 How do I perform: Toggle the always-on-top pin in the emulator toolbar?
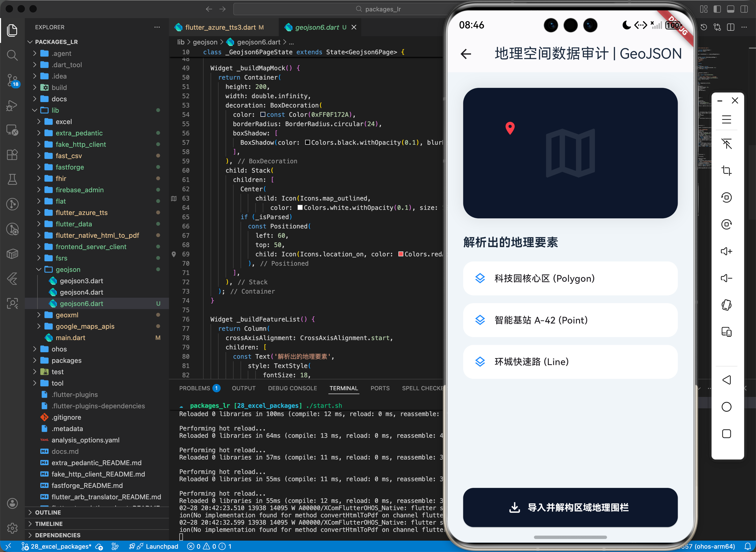coord(727,144)
